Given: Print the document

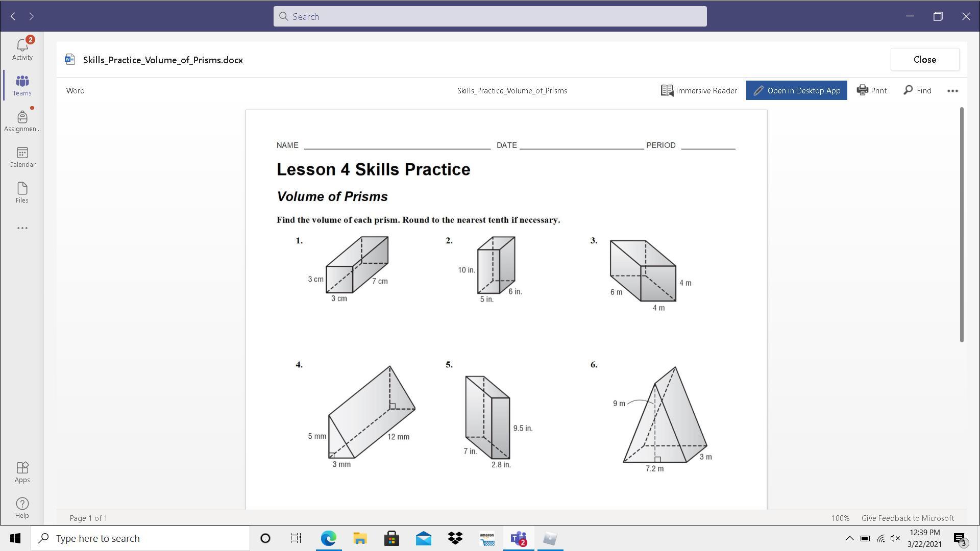Looking at the screenshot, I should (871, 90).
